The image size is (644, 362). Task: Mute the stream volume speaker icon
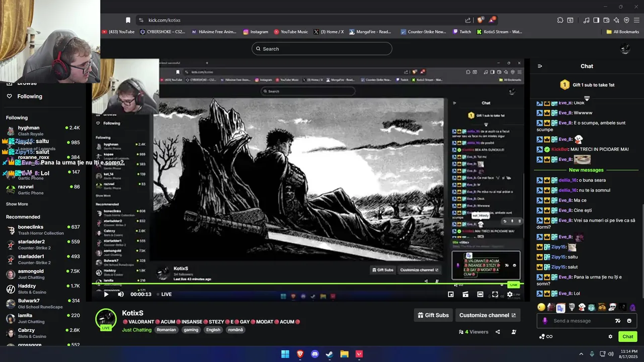point(121,295)
